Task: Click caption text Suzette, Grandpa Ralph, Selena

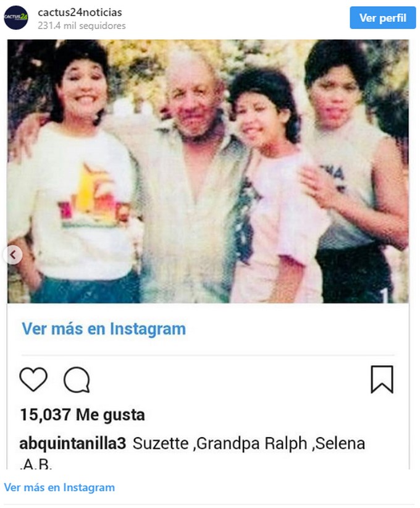Action: [249, 444]
